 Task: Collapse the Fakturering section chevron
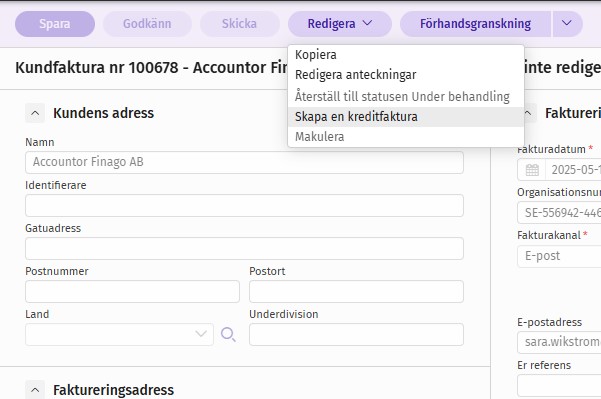[x=529, y=113]
